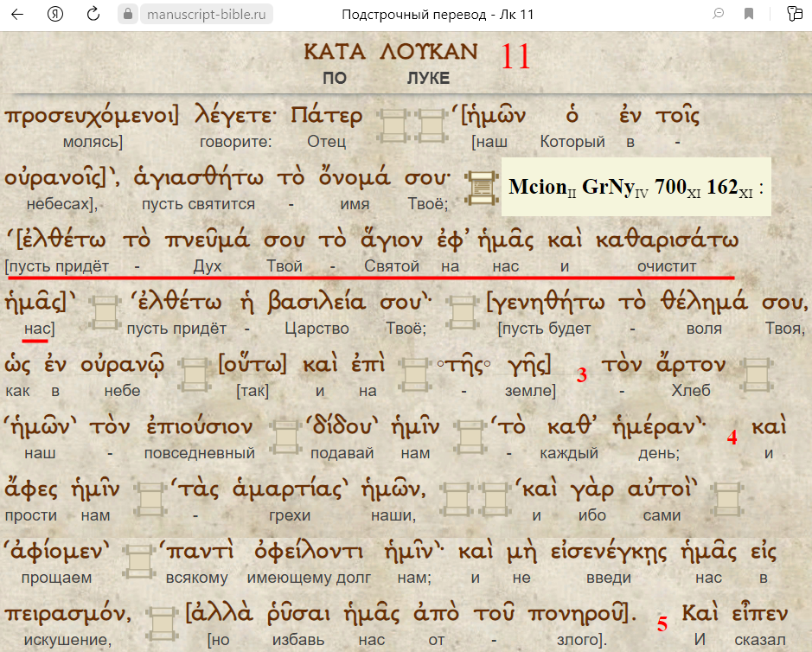Click the scroll icon before 'ἀλλὰ ῥῦσαι'
Viewport: 812px width, 652px height.
(161, 623)
